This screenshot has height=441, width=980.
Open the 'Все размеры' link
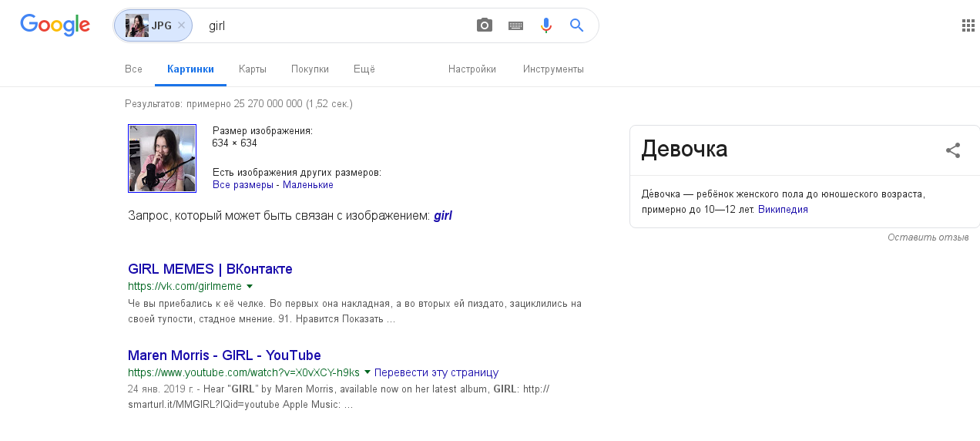(x=243, y=185)
